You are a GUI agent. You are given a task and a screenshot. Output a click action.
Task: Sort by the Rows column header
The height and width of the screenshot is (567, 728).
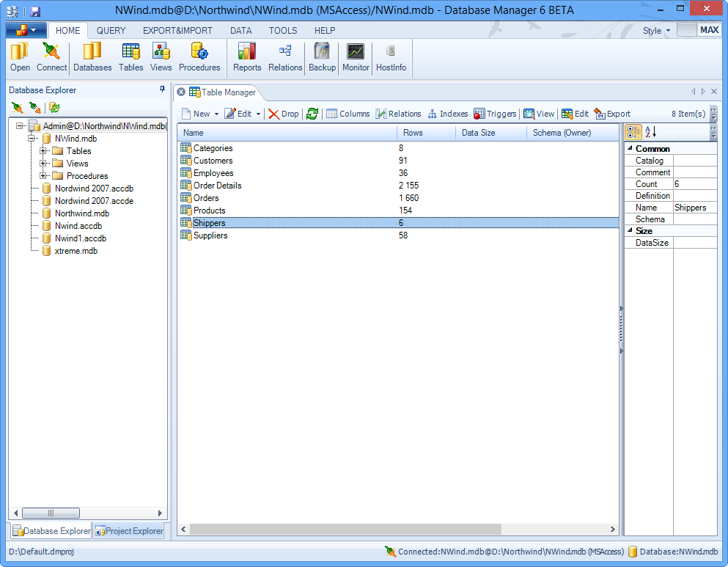pyautogui.click(x=426, y=133)
